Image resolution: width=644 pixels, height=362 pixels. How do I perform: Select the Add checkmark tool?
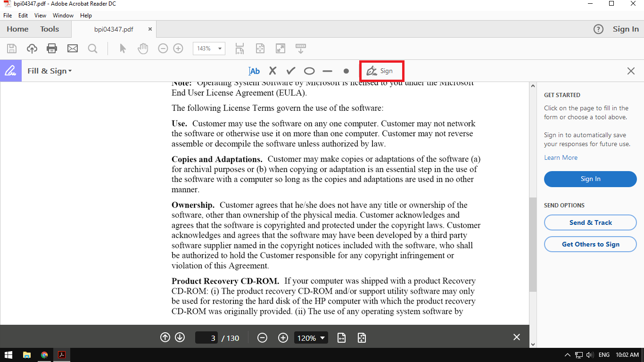(291, 71)
